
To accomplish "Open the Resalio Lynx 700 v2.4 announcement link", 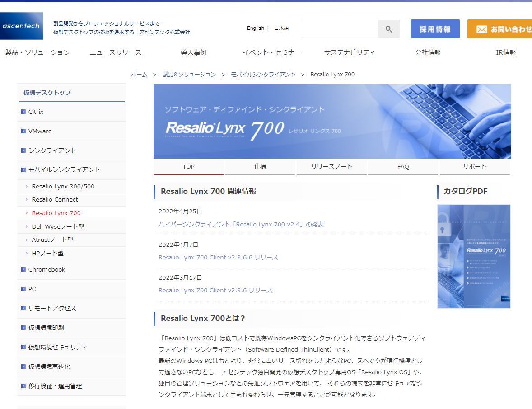I will (x=241, y=224).
